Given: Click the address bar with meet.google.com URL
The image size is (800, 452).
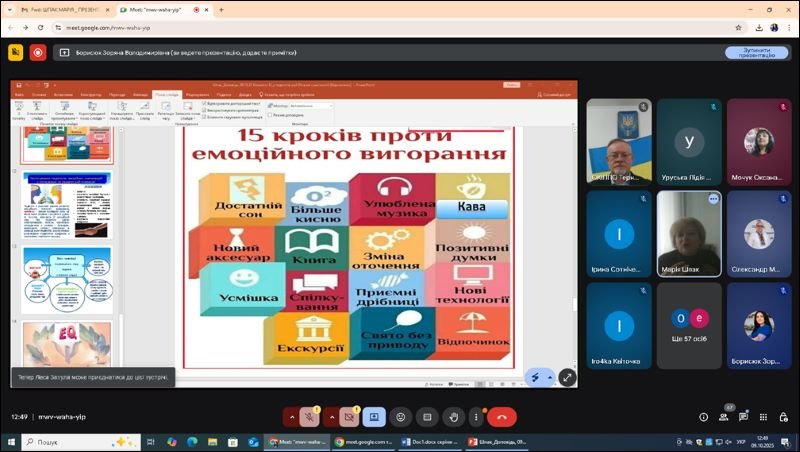Looking at the screenshot, I should point(300,28).
